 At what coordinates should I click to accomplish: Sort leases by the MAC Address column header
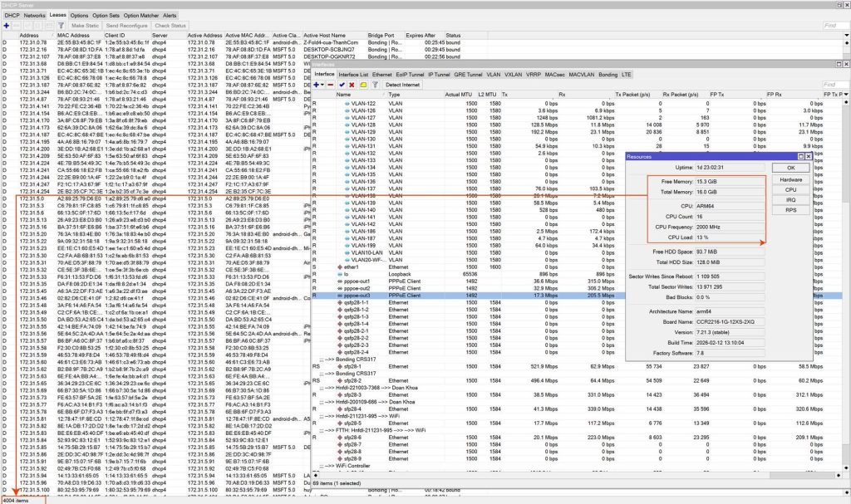click(73, 36)
